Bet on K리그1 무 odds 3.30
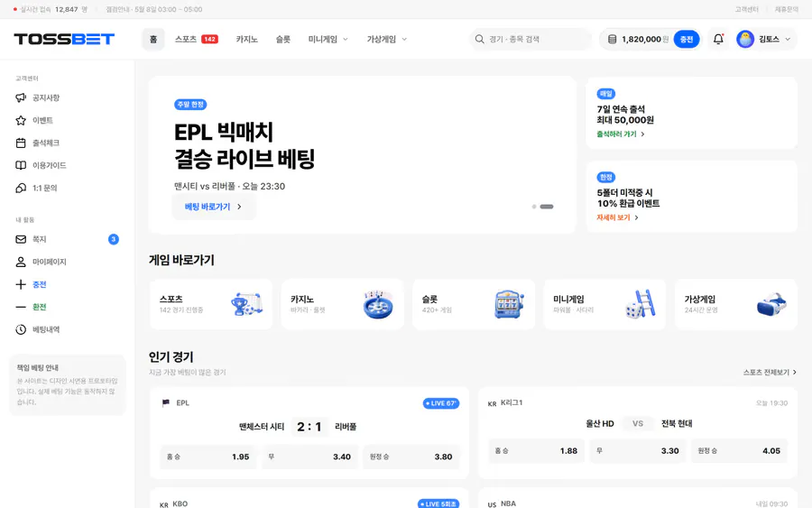Screen dimensions: 812x508 point(638,450)
